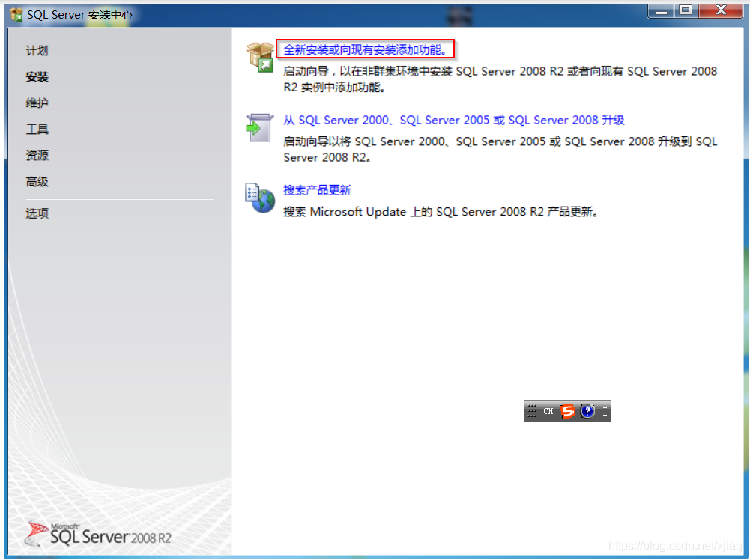Click the upgrade from SQL Server 2000 link
Viewport: 750px width, 560px height.
coord(453,120)
